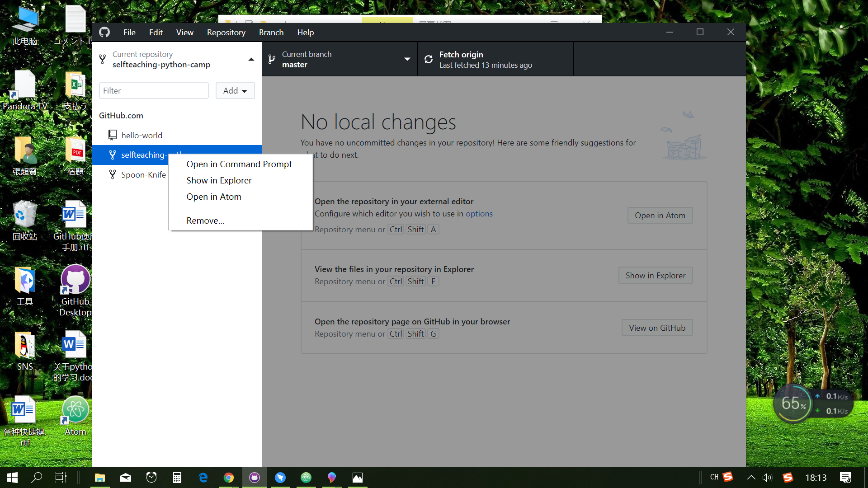Image resolution: width=868 pixels, height=488 pixels.
Task: Open the Atom editor taskbar icon
Action: tap(306, 478)
